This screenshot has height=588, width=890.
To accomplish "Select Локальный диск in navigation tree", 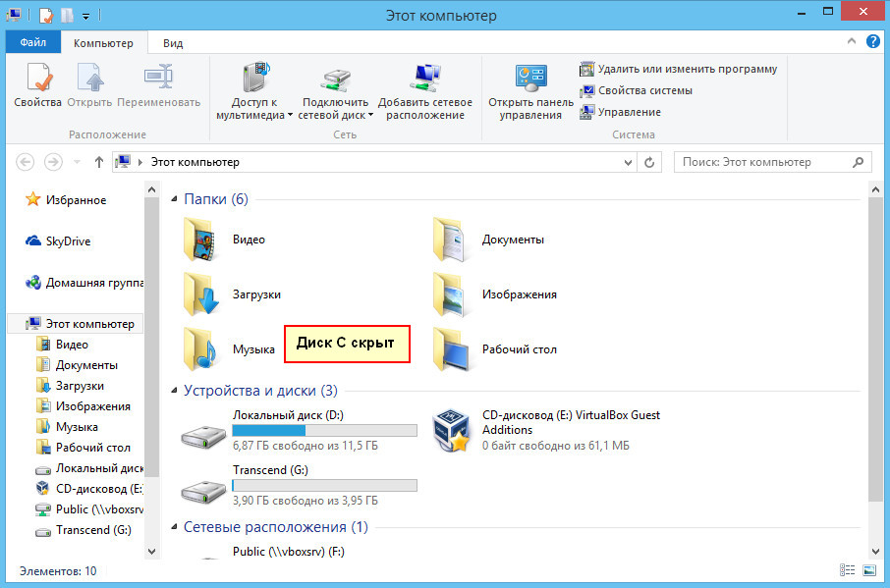I will 89,468.
